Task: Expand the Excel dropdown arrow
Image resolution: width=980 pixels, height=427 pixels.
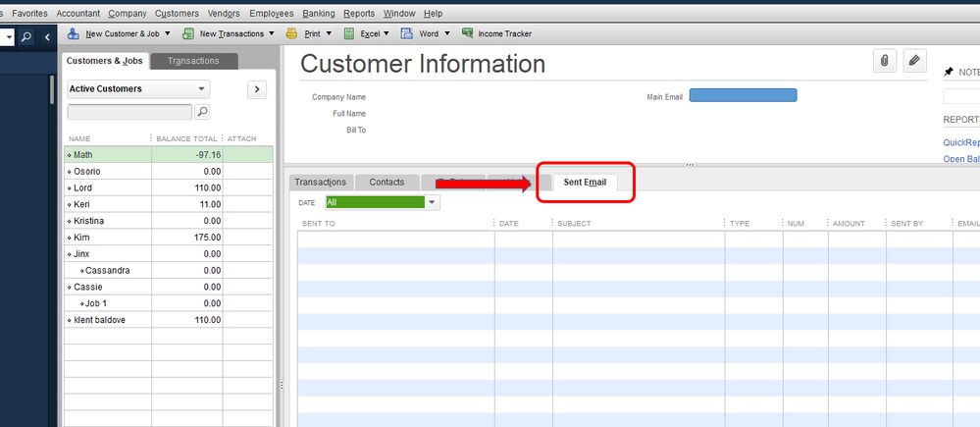Action: pos(387,33)
